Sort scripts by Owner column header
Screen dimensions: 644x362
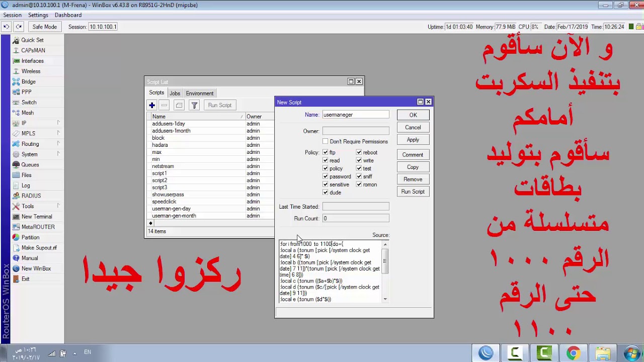[x=260, y=117]
